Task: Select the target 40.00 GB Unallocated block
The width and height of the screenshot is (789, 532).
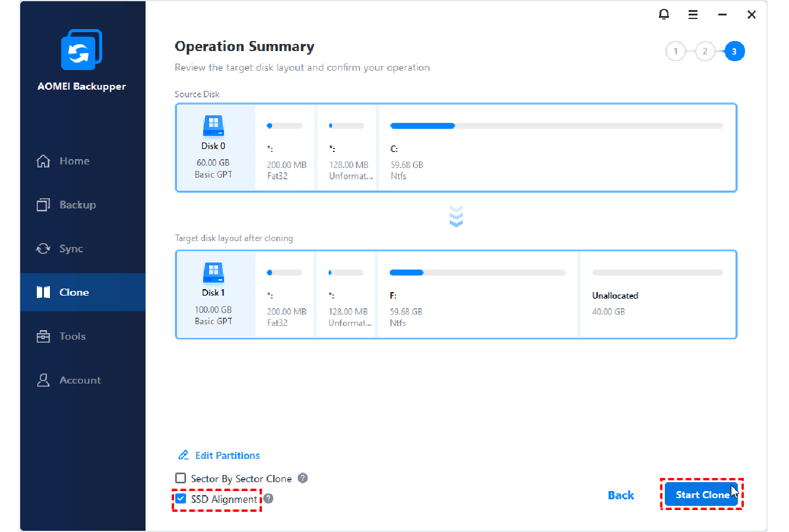Action: point(658,294)
